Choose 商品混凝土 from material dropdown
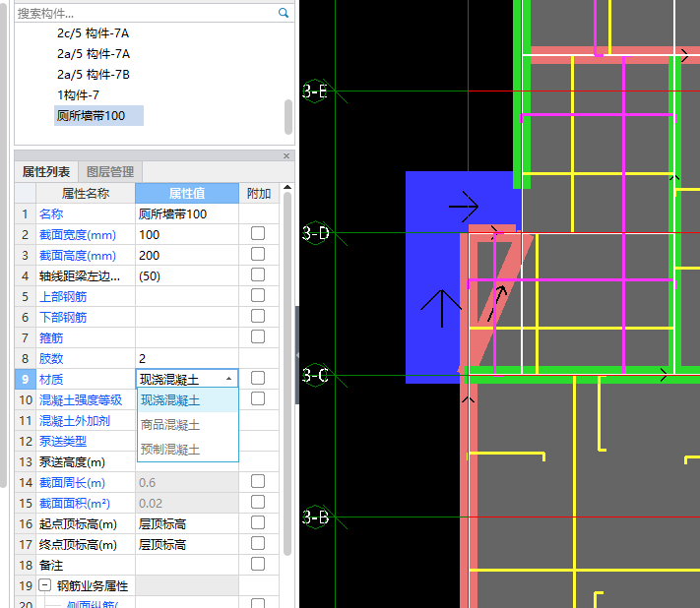 point(187,425)
